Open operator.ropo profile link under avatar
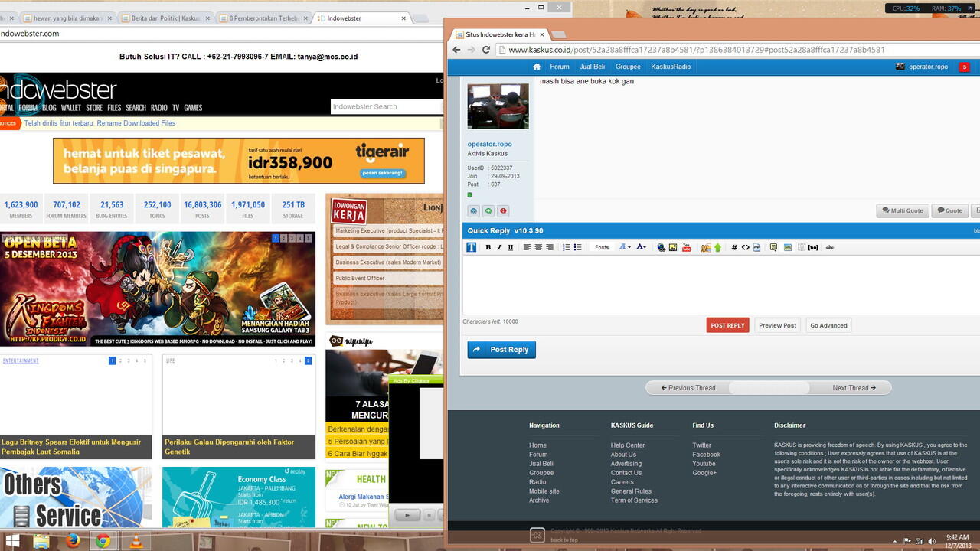Image resolution: width=980 pixels, height=551 pixels. (x=490, y=144)
